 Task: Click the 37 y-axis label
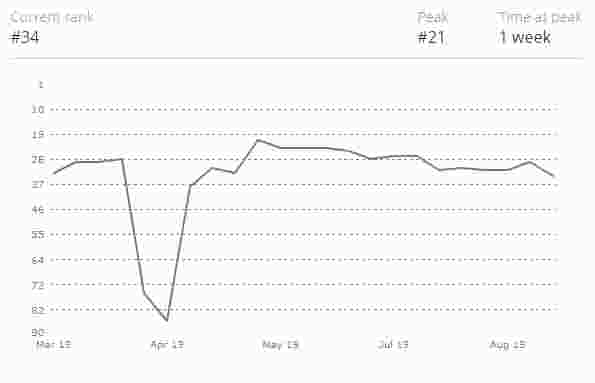[x=38, y=184]
